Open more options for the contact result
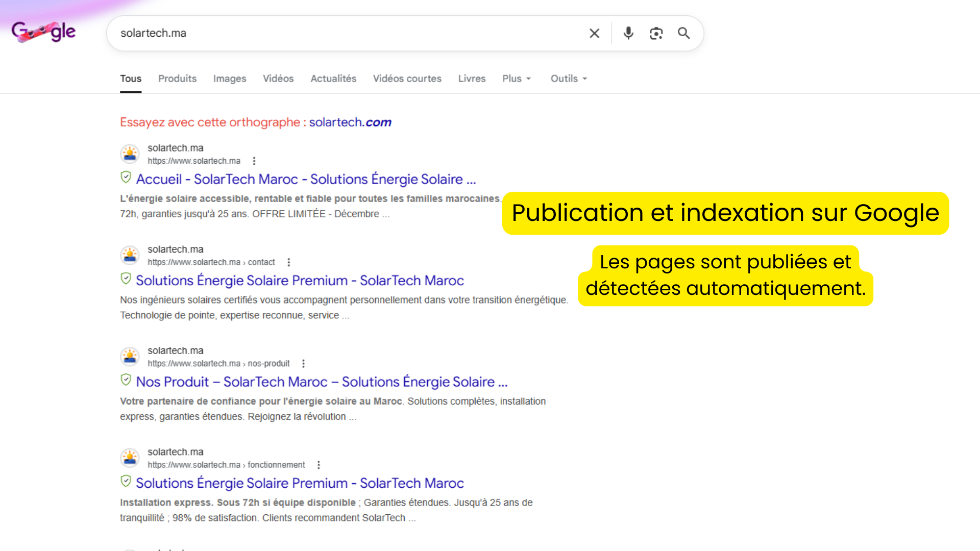The width and height of the screenshot is (980, 551). click(x=289, y=262)
